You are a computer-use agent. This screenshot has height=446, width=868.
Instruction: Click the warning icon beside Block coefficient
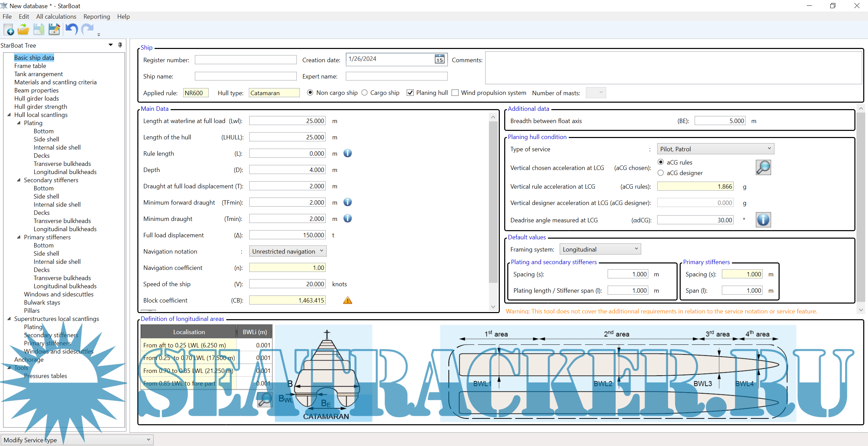347,300
